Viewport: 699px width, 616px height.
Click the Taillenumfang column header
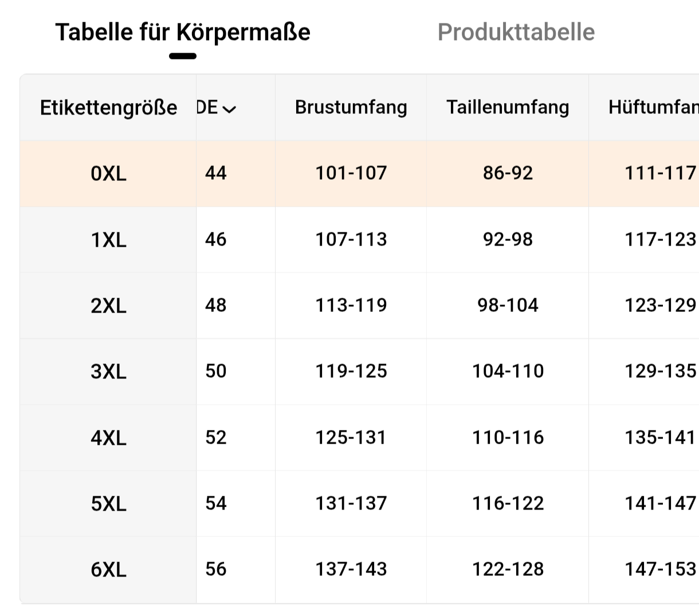tap(508, 107)
